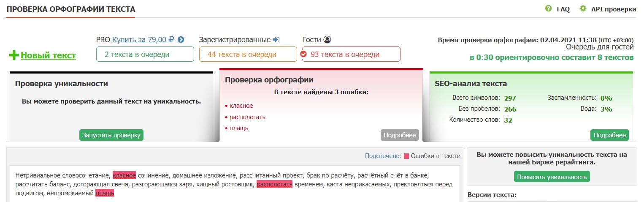Select the Проверка орфографии tab panel
Viewport: 644px width, 202px height.
(x=321, y=105)
